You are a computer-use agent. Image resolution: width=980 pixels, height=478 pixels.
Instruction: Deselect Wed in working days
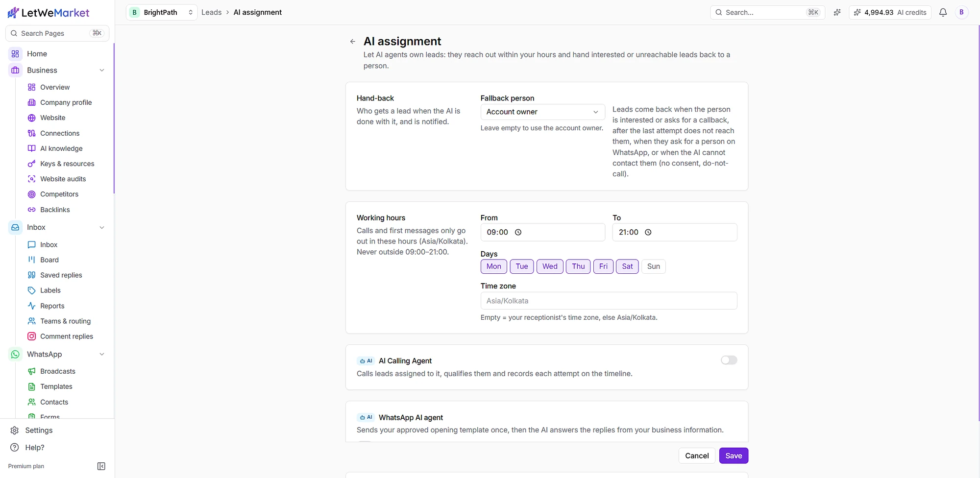(550, 266)
